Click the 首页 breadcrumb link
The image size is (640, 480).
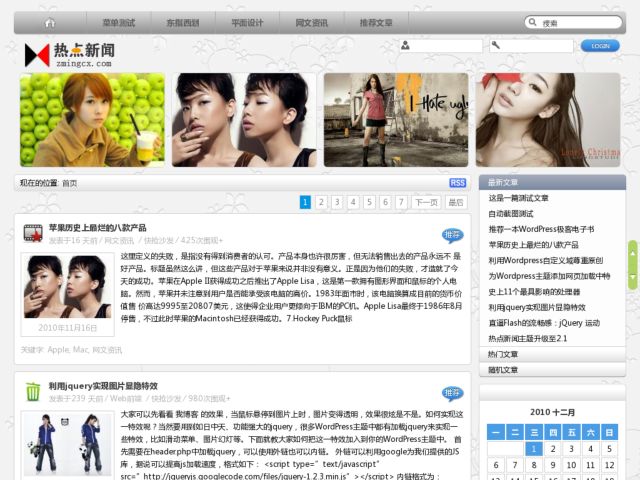pyautogui.click(x=70, y=183)
